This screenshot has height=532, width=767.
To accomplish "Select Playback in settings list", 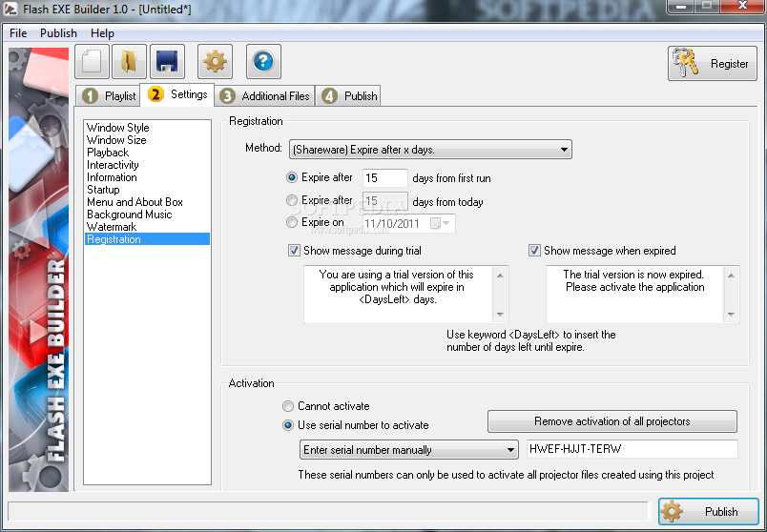I will click(x=108, y=153).
